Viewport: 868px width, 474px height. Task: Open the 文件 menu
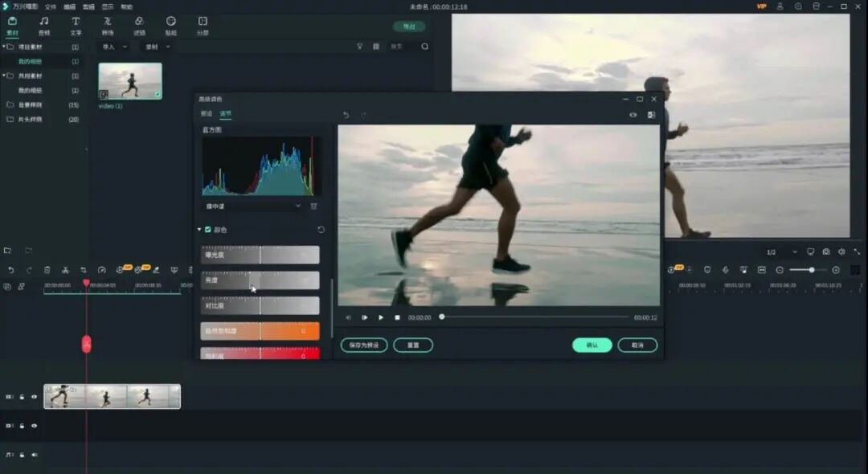point(51,6)
